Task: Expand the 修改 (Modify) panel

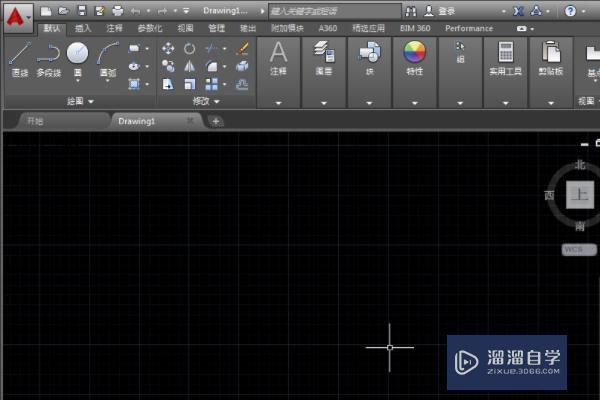Action: point(206,101)
